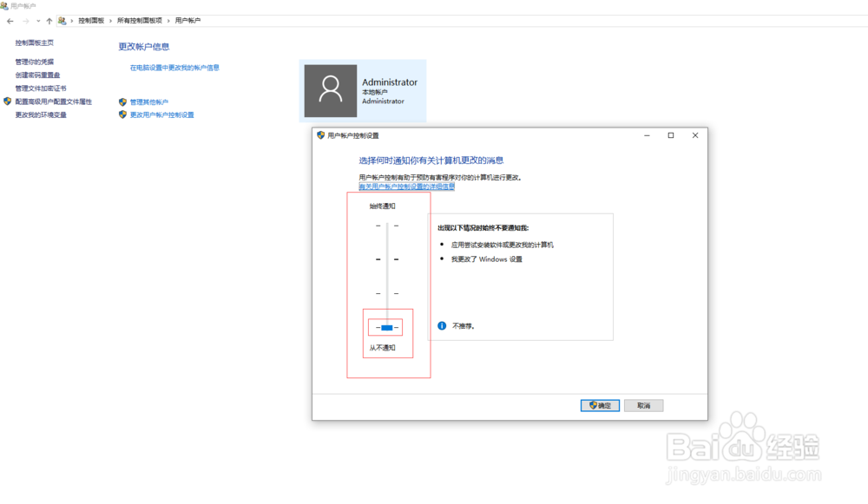This screenshot has width=868, height=504.
Task: Minimize the 用户帐户控制设置 dialog
Action: 647,135
